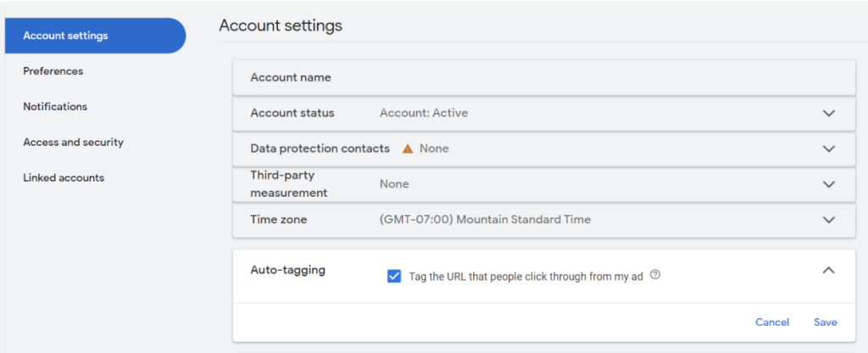Click the orange warning icon for Data protection contacts

click(408, 148)
